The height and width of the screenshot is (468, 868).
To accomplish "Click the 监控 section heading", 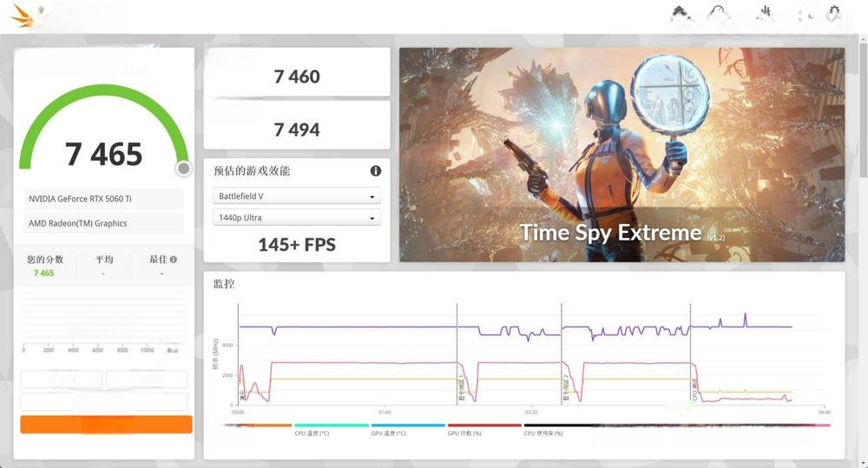I will pyautogui.click(x=224, y=284).
